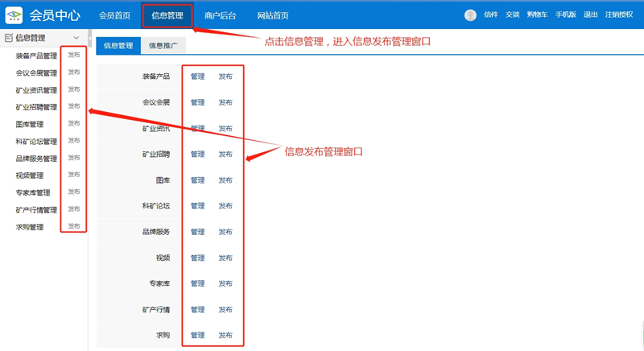Click the 退出 logout link
Screen dimensions: 644x351
[x=590, y=15]
